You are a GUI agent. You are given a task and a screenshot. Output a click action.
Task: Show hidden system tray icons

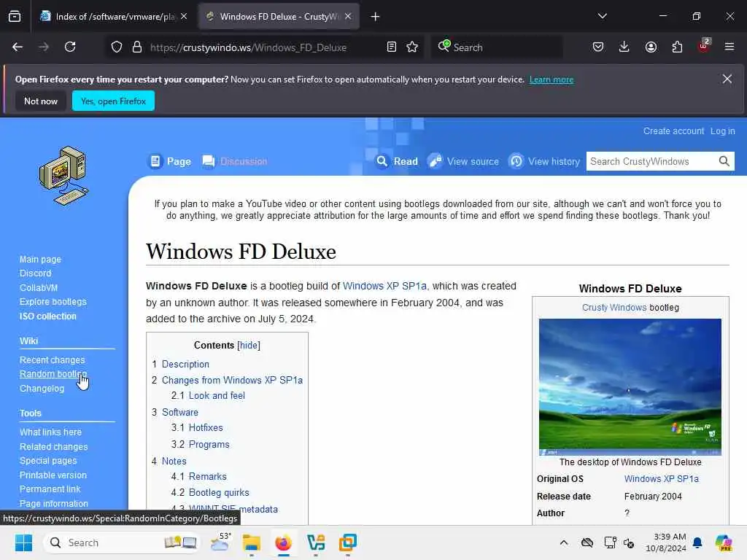[x=564, y=542]
